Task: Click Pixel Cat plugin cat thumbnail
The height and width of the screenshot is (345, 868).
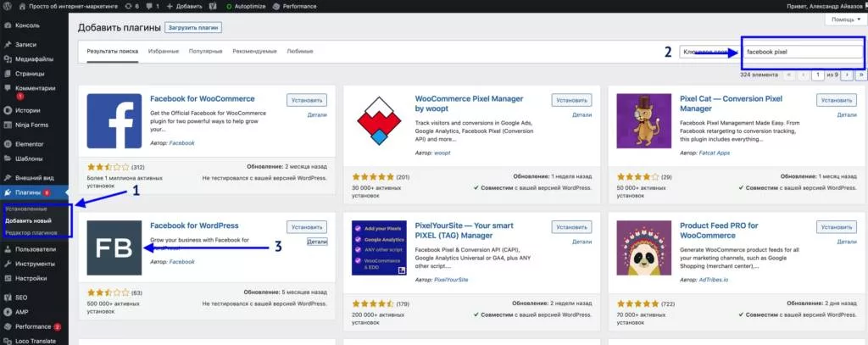Action: [x=644, y=120]
